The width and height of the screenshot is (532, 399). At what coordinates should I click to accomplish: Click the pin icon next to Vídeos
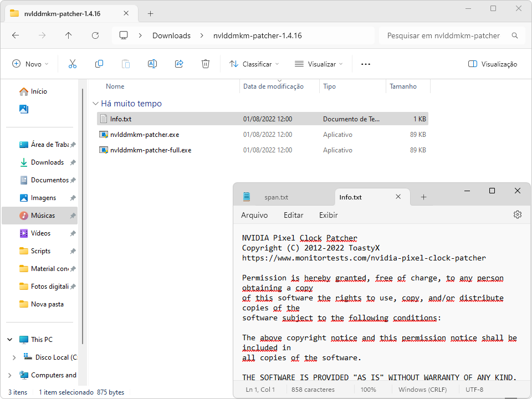pyautogui.click(x=73, y=233)
